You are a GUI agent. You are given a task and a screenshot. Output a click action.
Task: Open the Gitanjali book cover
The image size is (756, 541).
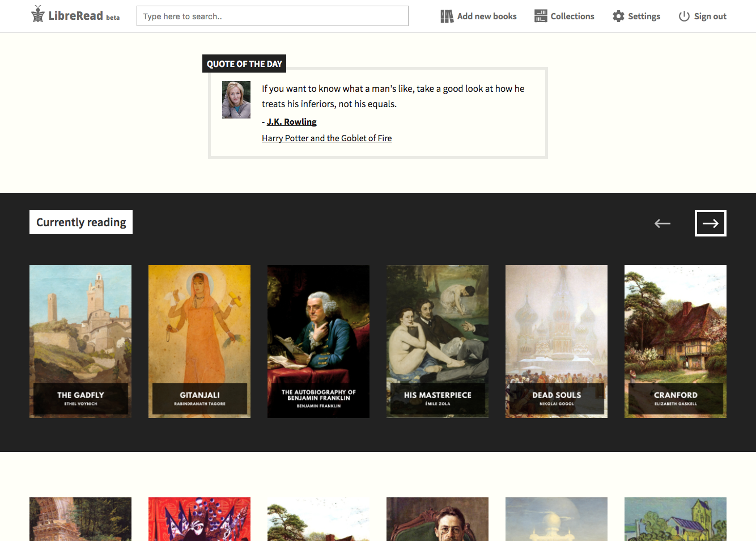[x=199, y=341]
